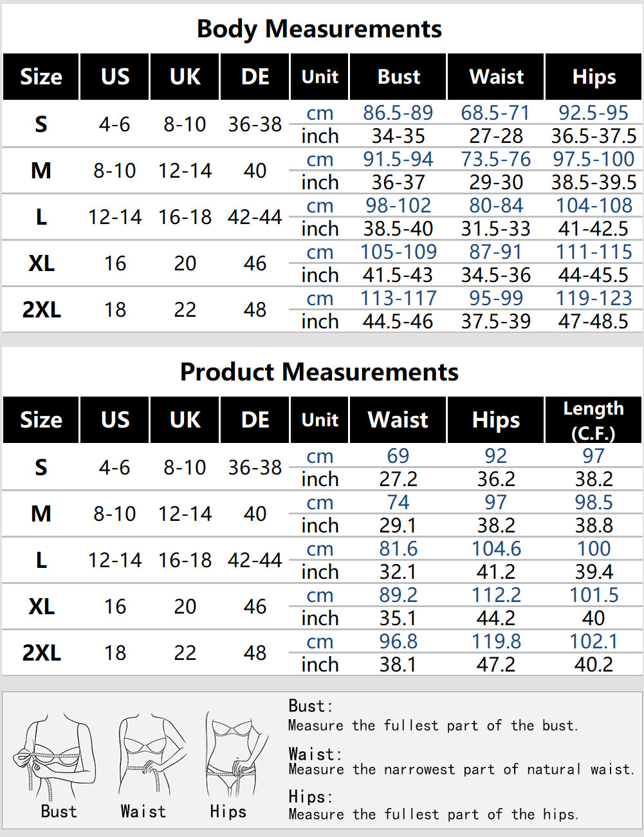
Task: Click the XL bust value 105-109
Action: point(398,252)
